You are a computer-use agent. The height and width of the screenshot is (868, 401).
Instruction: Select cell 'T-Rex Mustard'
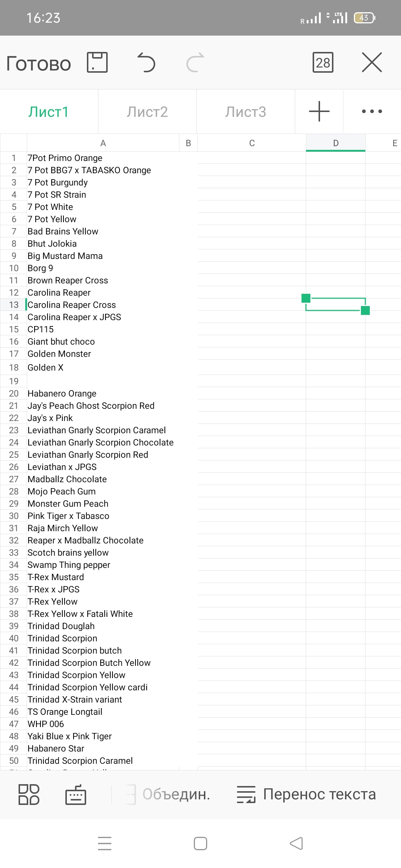tap(103, 577)
